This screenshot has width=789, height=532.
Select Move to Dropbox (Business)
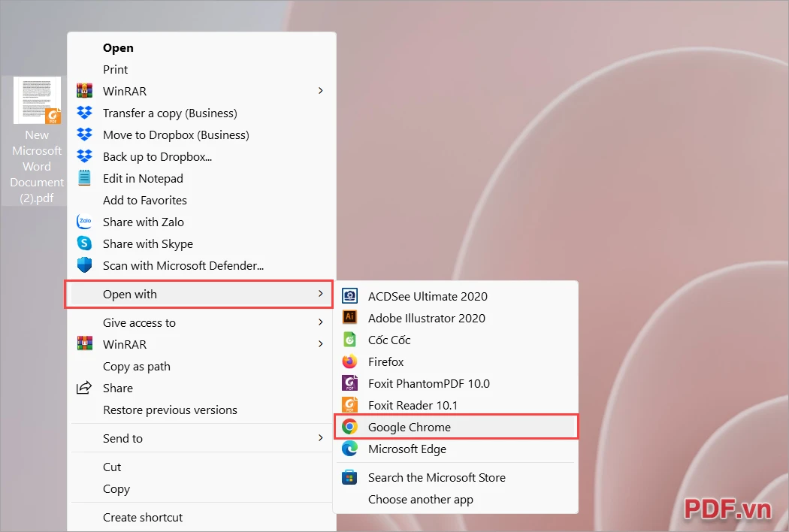[201, 135]
